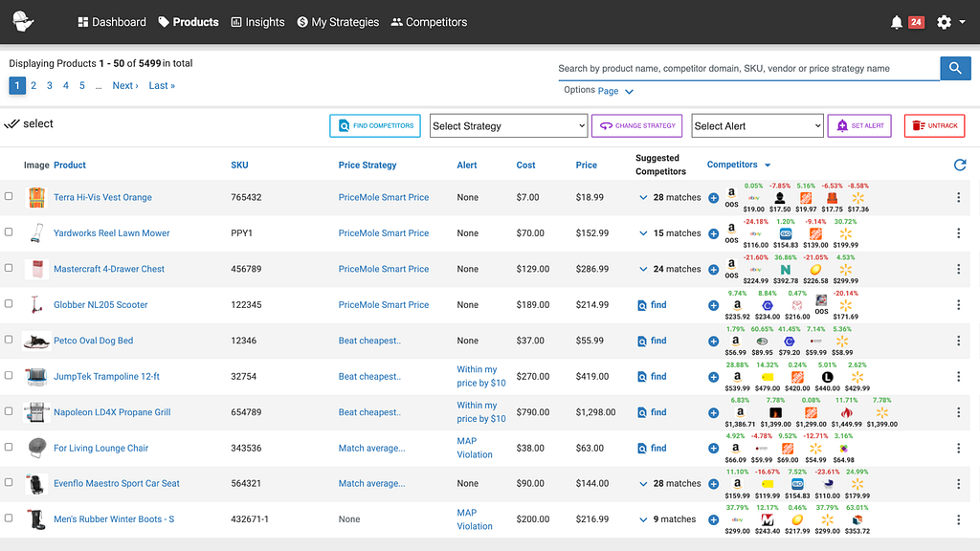Click the double-check select all icon
This screenshot has height=551, width=980.
pyautogui.click(x=11, y=123)
